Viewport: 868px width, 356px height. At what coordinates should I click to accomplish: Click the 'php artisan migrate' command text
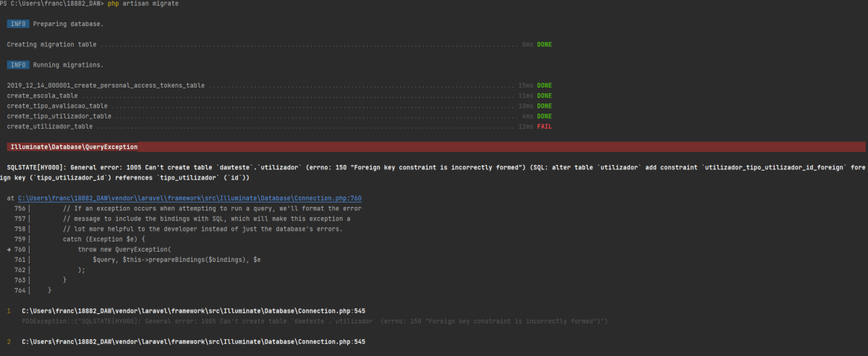click(142, 4)
